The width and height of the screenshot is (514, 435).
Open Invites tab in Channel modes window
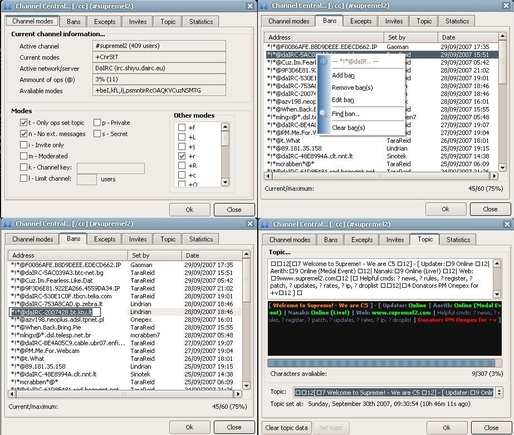(137, 22)
